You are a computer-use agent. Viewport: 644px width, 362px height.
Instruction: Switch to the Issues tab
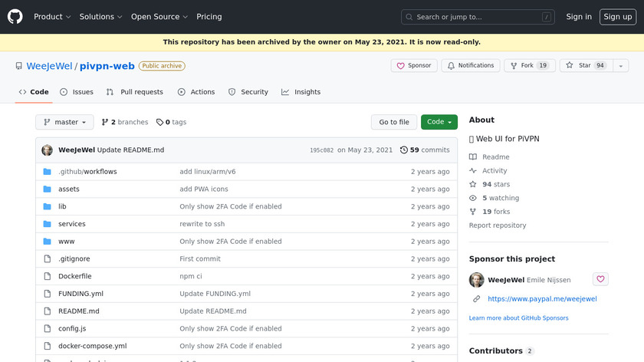[x=77, y=92]
